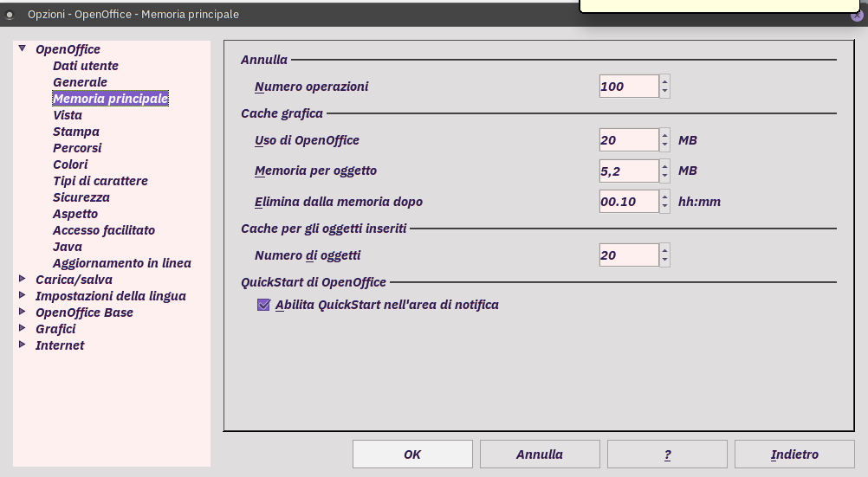Viewport: 868px width, 477px height.
Task: Select Dati utente in the tree
Action: [x=86, y=66]
